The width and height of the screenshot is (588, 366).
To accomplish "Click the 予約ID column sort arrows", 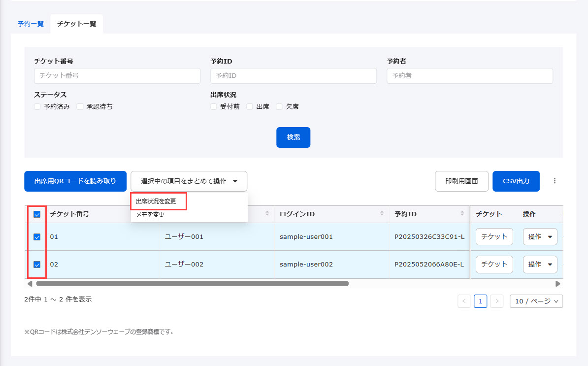I will coord(462,214).
